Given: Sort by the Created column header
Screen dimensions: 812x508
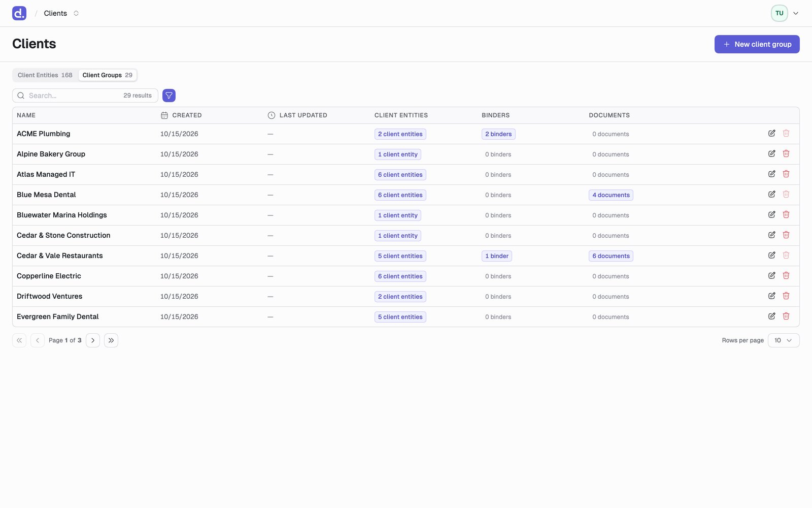Looking at the screenshot, I should point(181,115).
